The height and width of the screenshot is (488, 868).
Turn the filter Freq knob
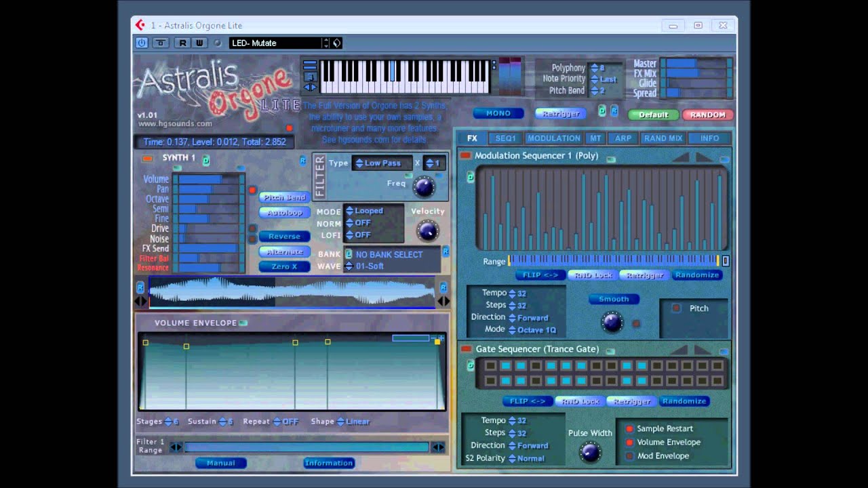[x=424, y=186]
